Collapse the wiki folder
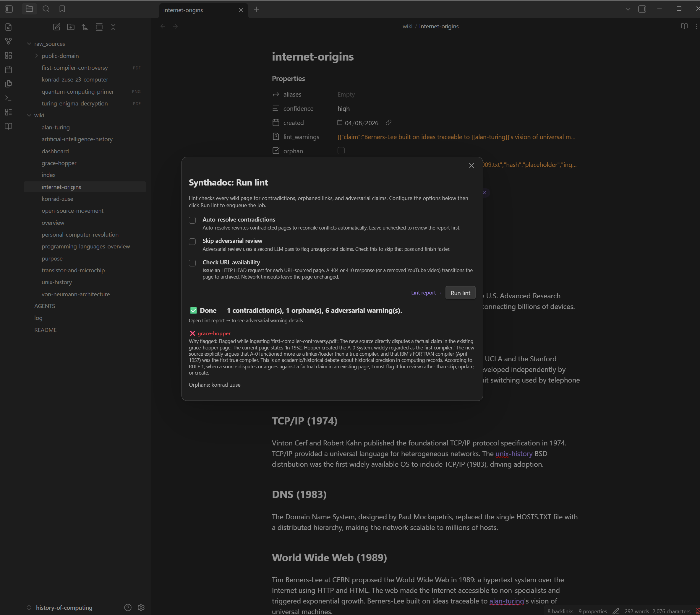 [29, 115]
